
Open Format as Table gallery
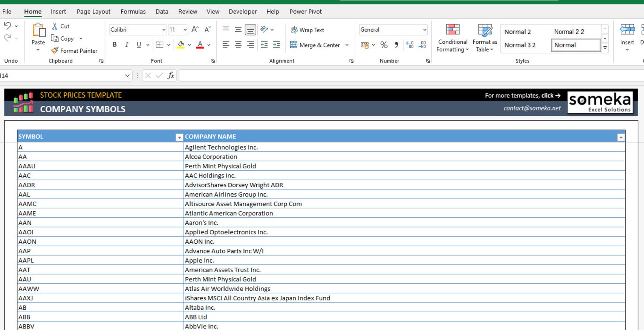click(x=485, y=38)
